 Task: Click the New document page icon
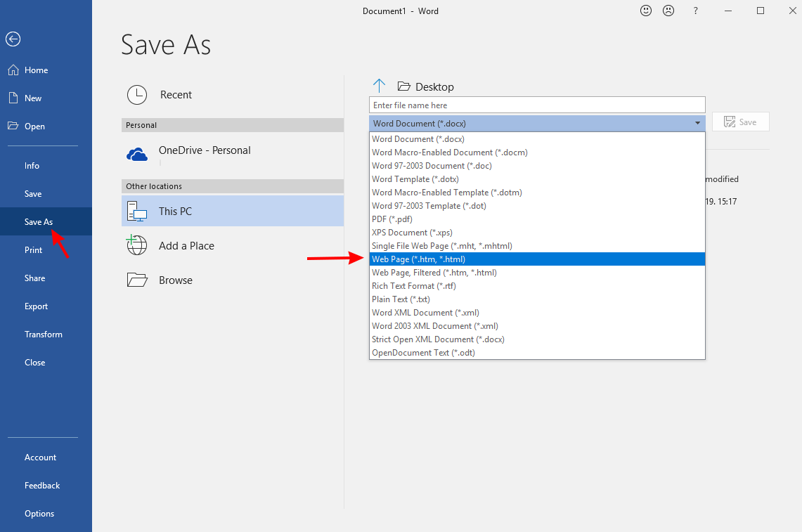13,98
